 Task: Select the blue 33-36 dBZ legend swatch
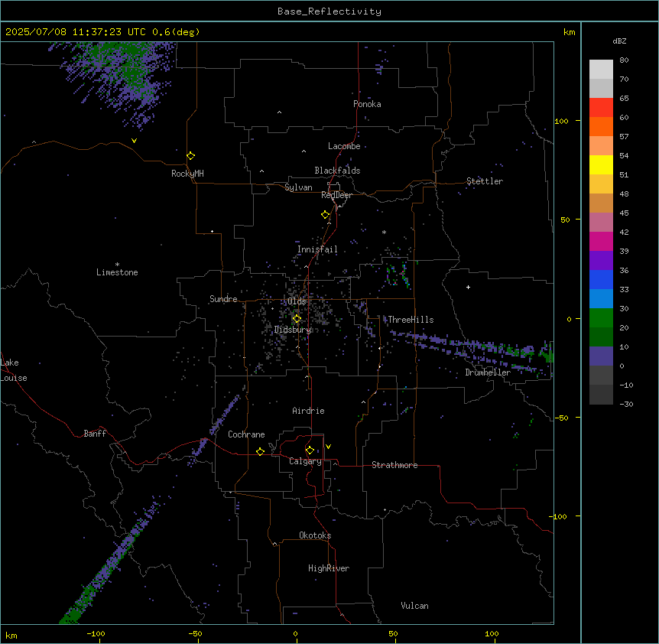coord(601,279)
